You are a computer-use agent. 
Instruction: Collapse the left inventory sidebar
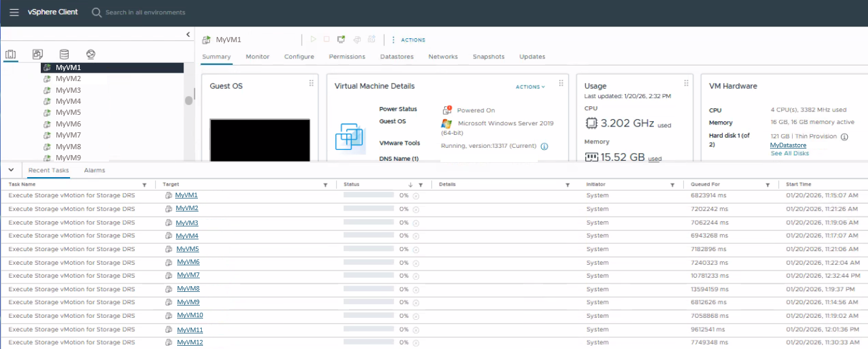point(188,34)
